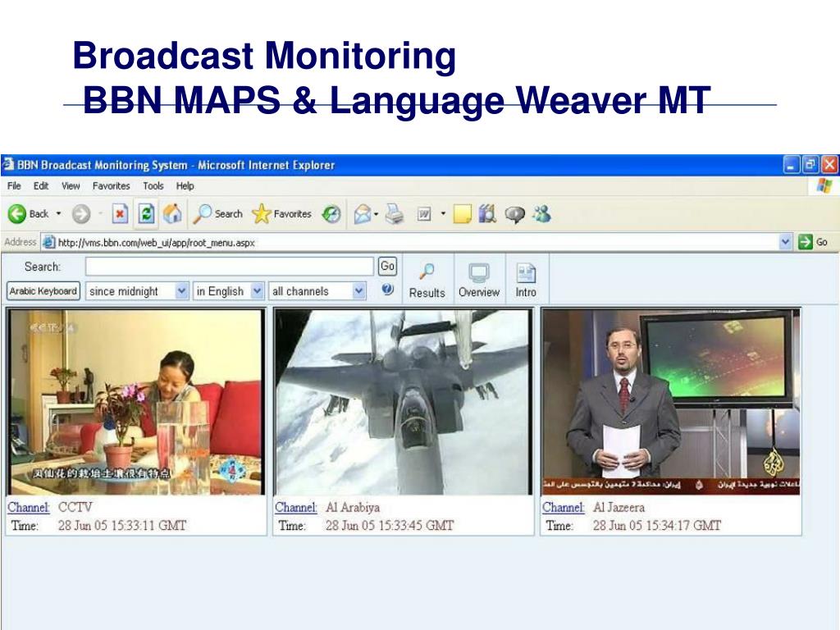The width and height of the screenshot is (840, 630).
Task: Open the Favorites menu
Action: coord(111,186)
